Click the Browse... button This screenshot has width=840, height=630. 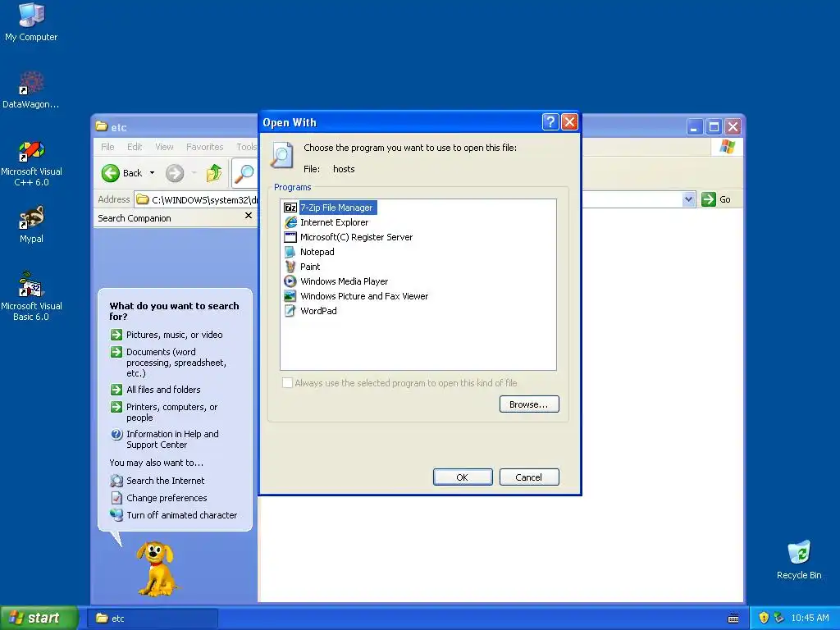click(529, 404)
